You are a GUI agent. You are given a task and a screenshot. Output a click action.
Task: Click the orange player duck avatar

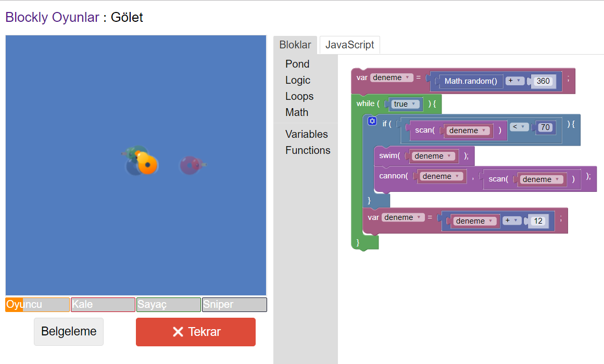147,164
